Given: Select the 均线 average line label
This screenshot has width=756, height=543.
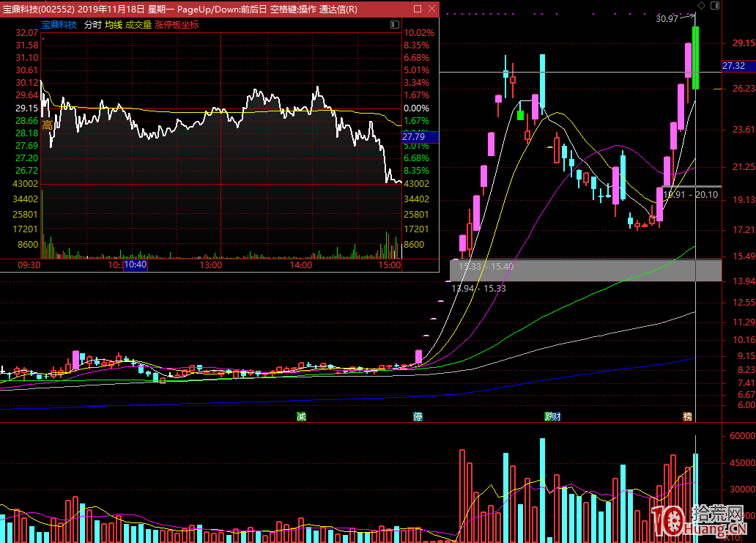Looking at the screenshot, I should (114, 24).
